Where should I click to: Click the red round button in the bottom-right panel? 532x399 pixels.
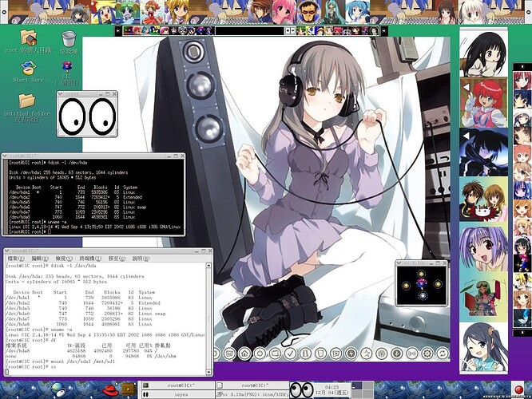[x=519, y=390]
